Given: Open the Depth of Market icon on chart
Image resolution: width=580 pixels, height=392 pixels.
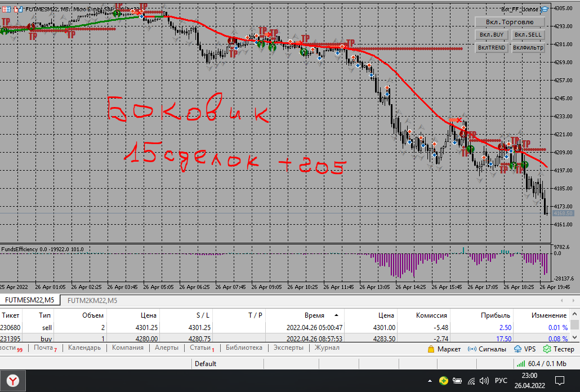Looking at the screenshot, I should click(x=6, y=9).
